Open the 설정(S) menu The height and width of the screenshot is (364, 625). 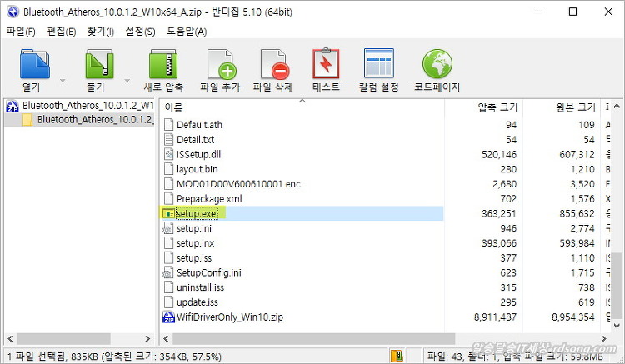point(140,32)
